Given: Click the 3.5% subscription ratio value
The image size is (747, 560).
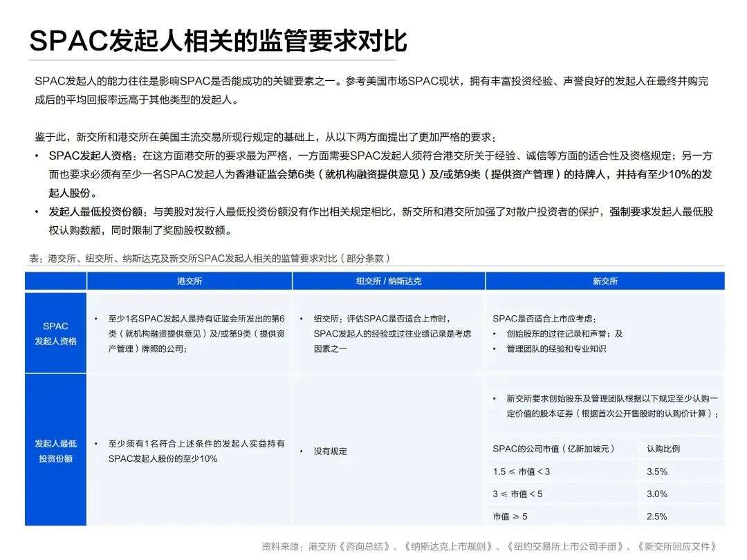Looking at the screenshot, I should point(657,472).
